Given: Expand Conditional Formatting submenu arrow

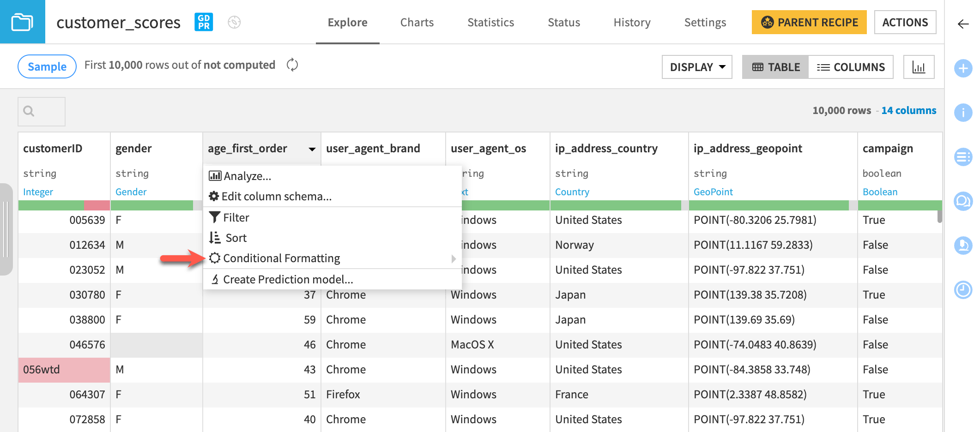Looking at the screenshot, I should [454, 259].
